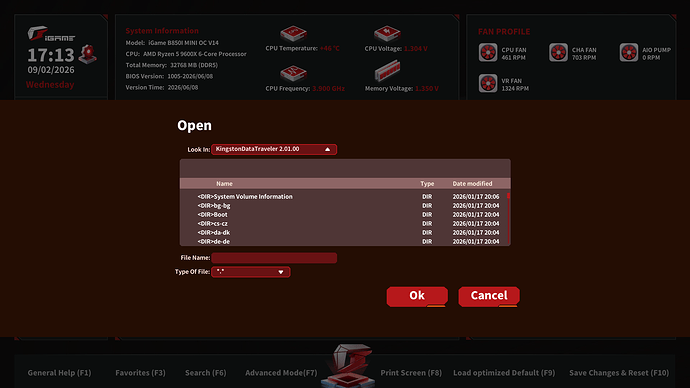Open Search (F6)

coord(206,373)
